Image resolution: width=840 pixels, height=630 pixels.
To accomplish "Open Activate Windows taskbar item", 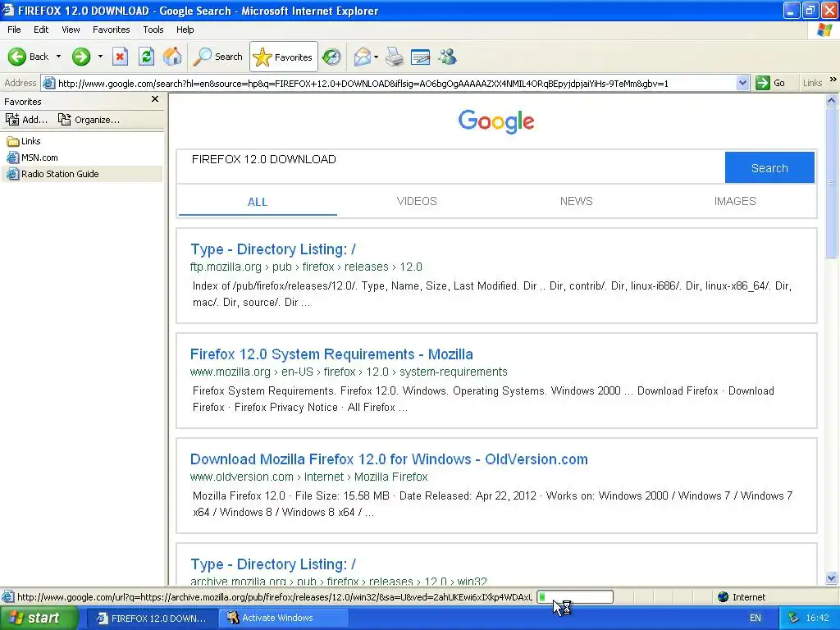I will 283,619.
